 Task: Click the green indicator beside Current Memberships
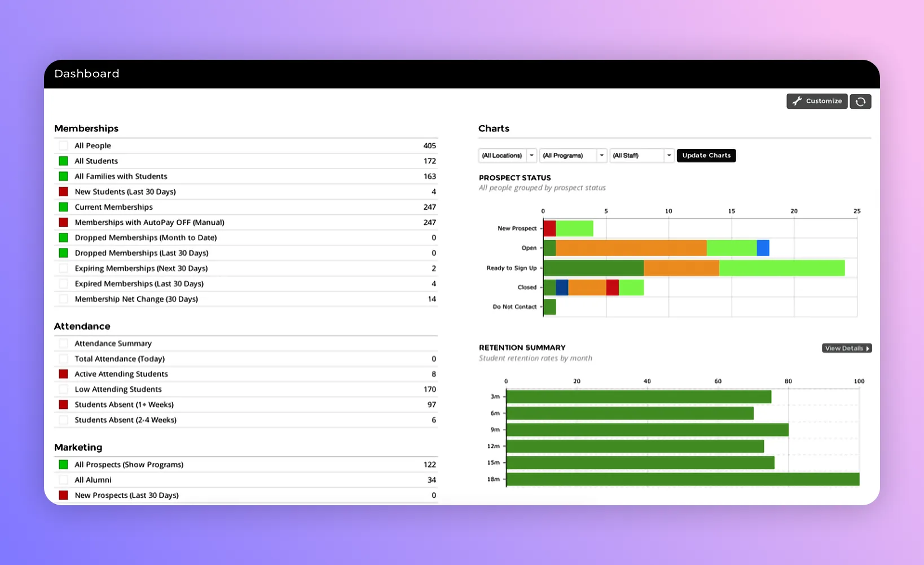pyautogui.click(x=63, y=207)
